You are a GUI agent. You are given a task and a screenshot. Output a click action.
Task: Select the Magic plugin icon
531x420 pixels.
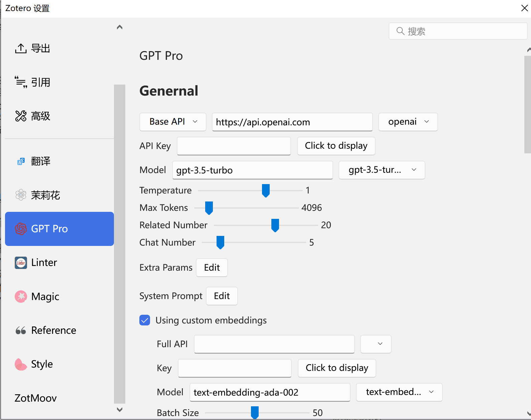(21, 296)
